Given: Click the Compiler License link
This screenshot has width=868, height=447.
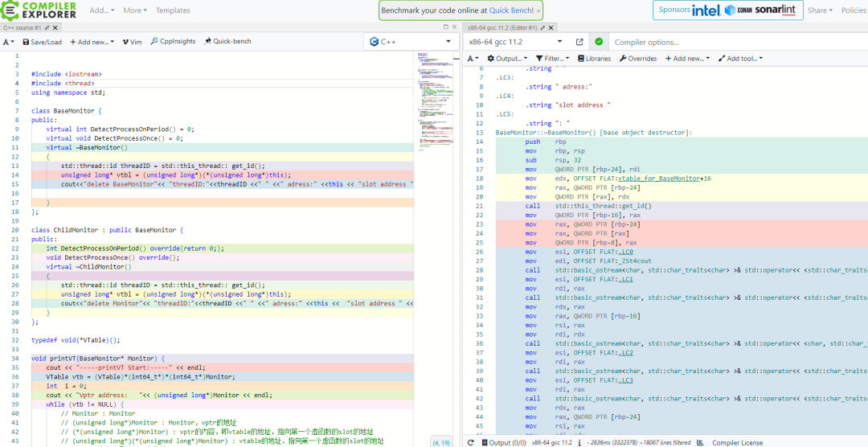Looking at the screenshot, I should [x=737, y=442].
